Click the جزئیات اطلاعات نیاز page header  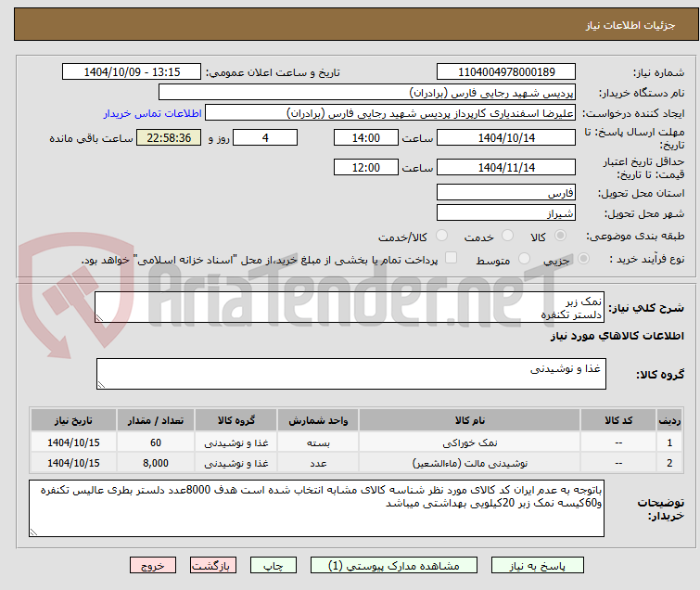pyautogui.click(x=630, y=25)
